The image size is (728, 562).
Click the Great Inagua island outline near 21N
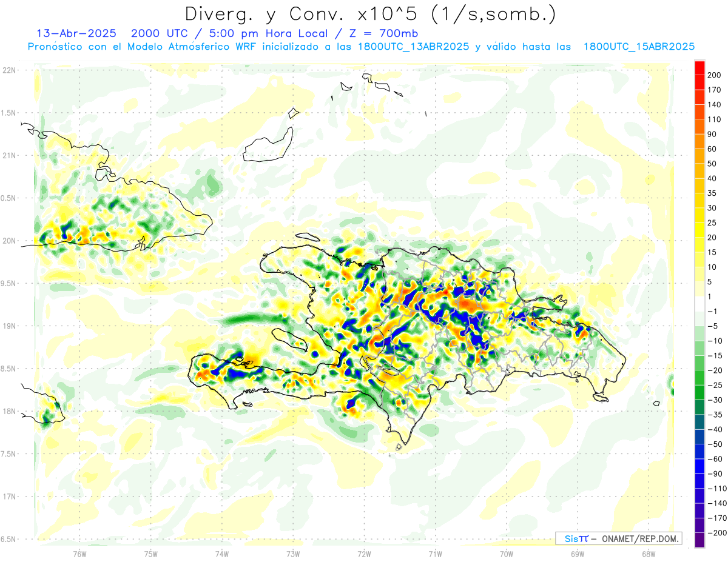click(x=268, y=145)
